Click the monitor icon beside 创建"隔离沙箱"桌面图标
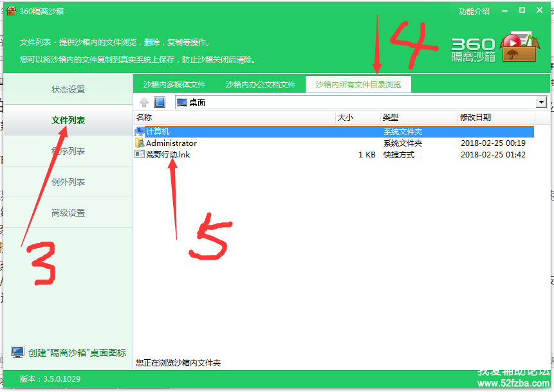Viewport: 554px width, 392px height. tap(17, 352)
